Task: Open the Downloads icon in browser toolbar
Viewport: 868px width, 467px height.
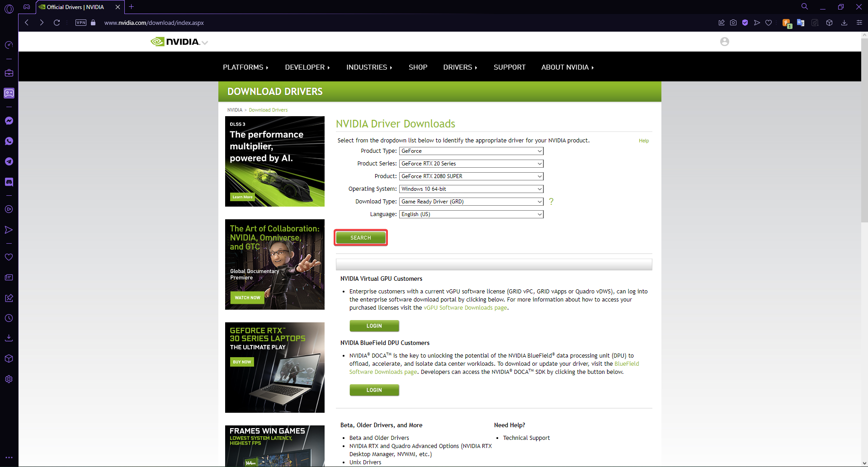Action: tap(844, 23)
